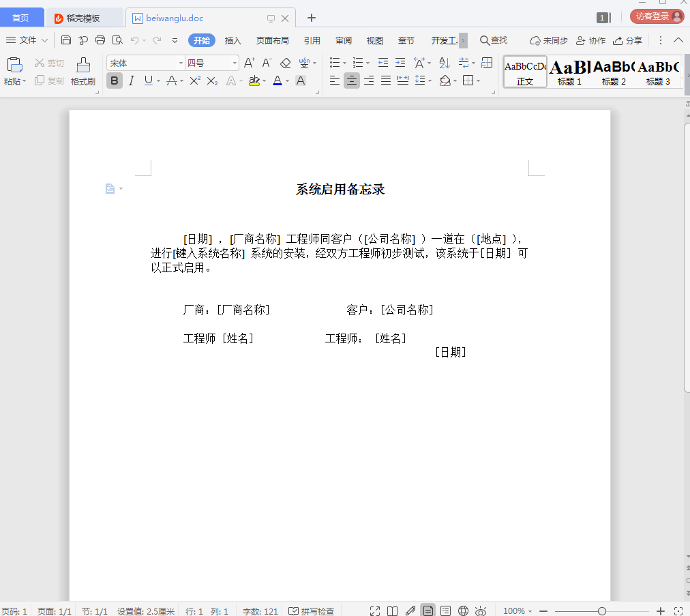Click 访客登录 login button

657,16
